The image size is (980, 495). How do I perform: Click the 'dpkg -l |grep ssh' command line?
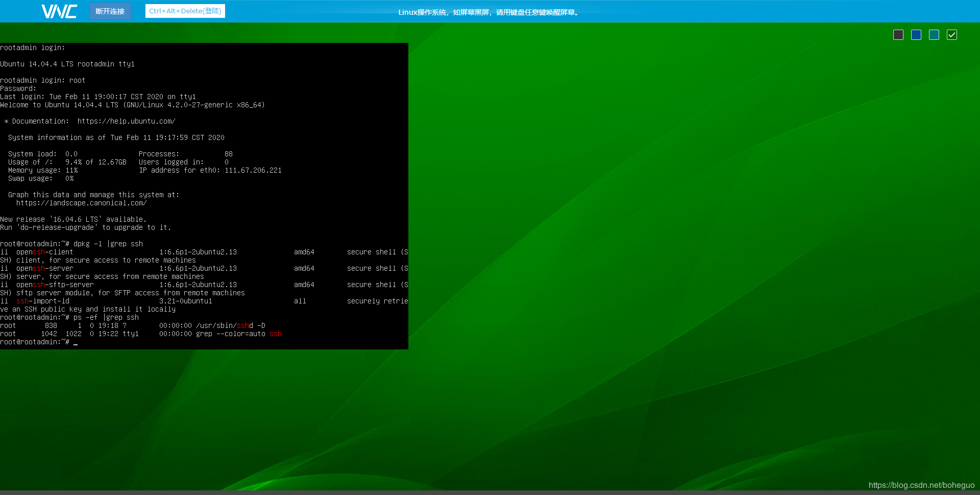(71, 244)
